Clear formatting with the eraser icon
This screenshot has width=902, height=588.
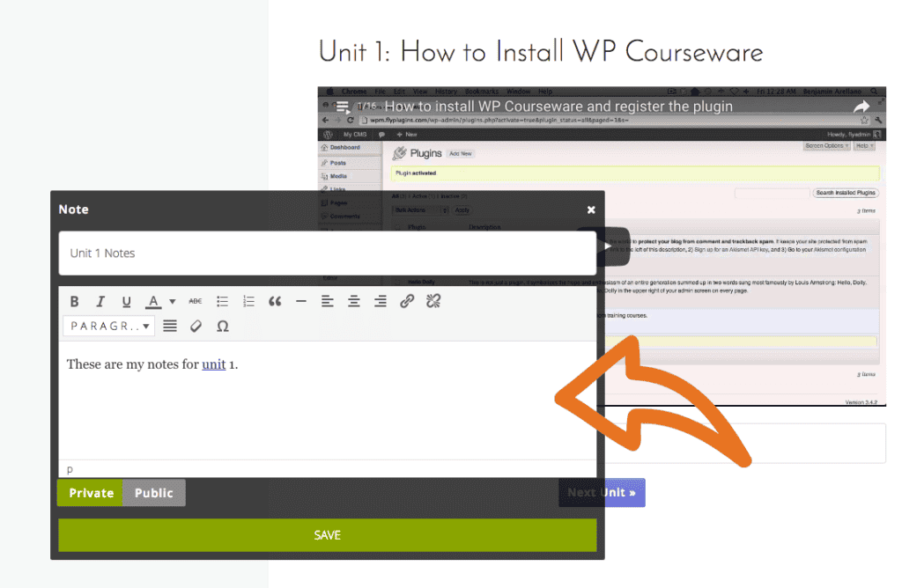(x=196, y=326)
